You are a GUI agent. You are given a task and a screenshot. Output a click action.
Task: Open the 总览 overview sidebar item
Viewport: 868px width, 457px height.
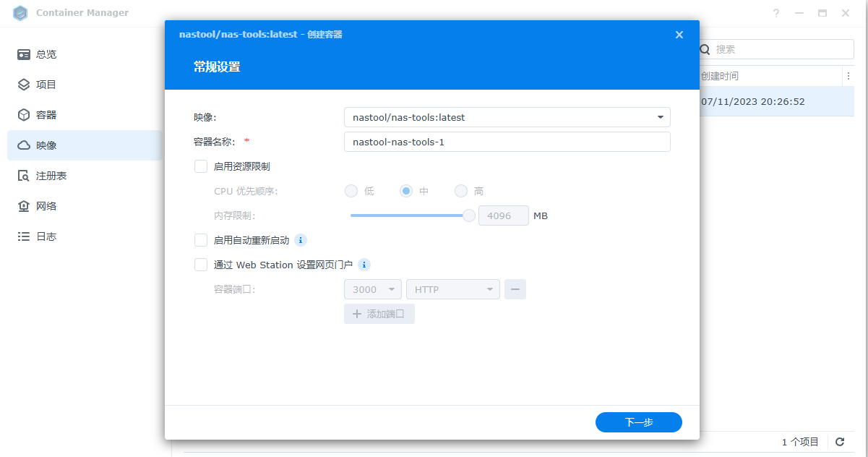85,54
